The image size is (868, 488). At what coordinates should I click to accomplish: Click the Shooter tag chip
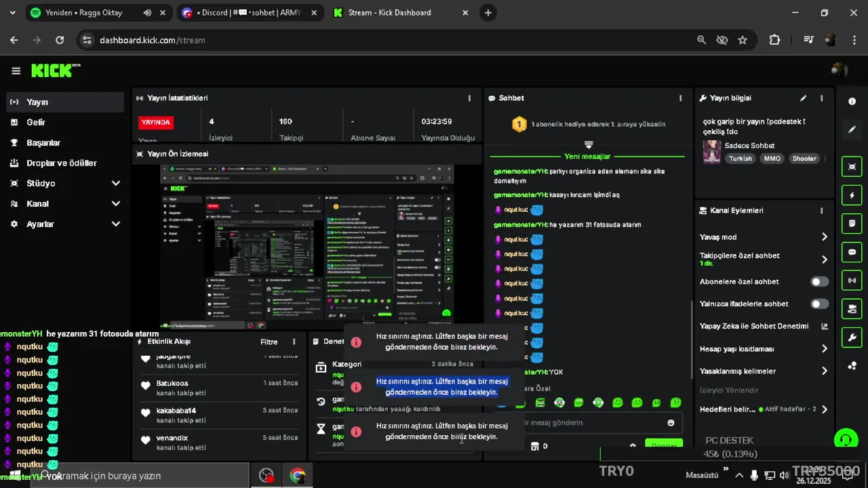point(805,159)
